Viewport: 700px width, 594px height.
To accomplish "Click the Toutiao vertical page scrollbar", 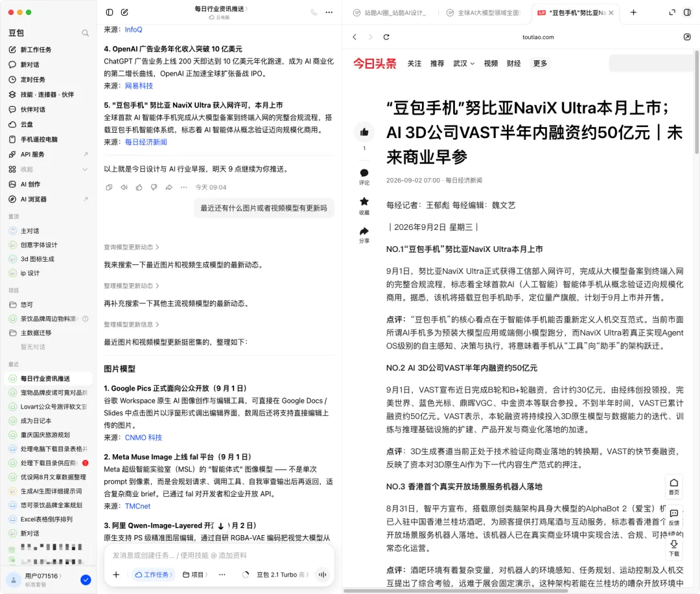I will coord(696,102).
